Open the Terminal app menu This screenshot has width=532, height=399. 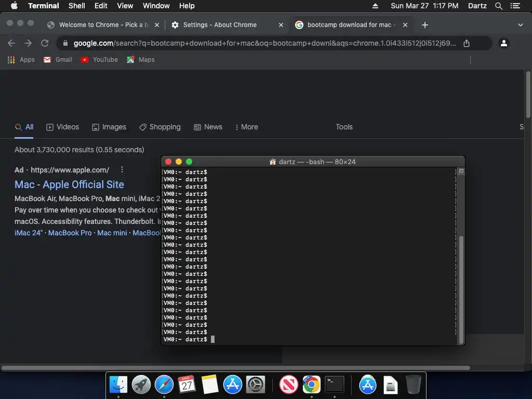click(44, 6)
